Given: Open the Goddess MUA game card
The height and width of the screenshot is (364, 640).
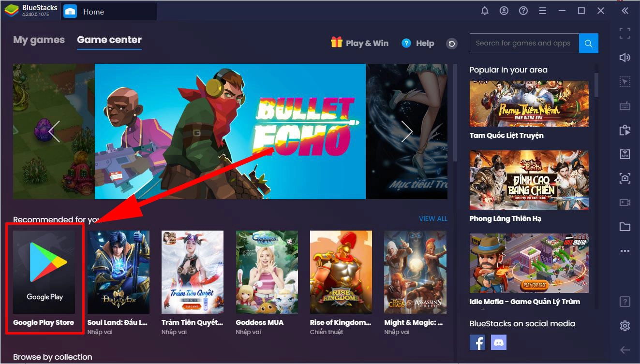Looking at the screenshot, I should click(267, 272).
